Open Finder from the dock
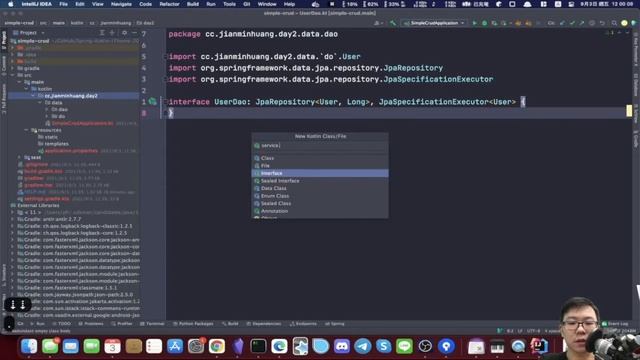This screenshot has height=360, width=640. pos(29,347)
